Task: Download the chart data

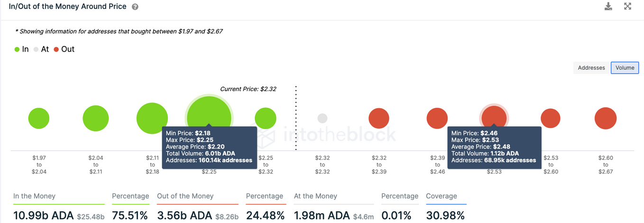Action: (x=608, y=7)
